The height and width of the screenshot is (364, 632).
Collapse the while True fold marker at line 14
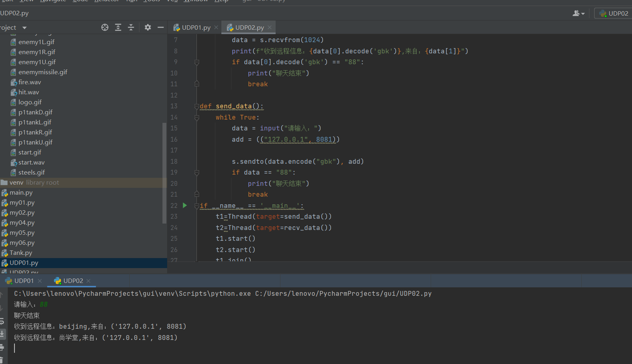point(197,118)
